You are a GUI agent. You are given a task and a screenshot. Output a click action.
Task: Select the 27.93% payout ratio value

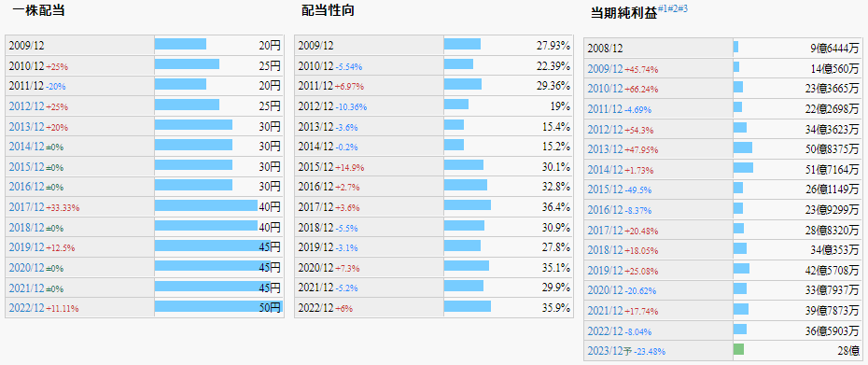(x=553, y=46)
